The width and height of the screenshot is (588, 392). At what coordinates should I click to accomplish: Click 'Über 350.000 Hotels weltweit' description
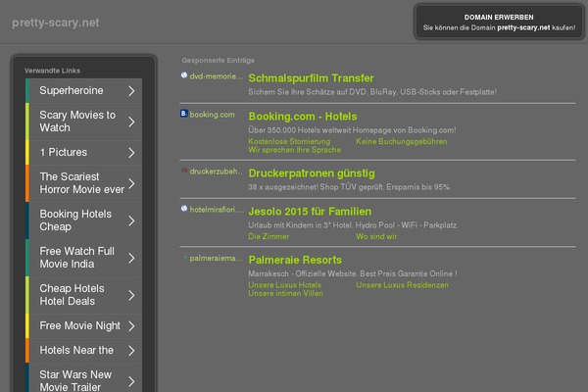point(352,130)
